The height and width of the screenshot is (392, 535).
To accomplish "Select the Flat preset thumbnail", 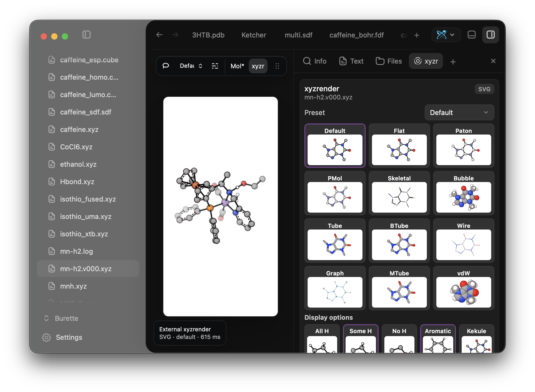I will pos(399,146).
